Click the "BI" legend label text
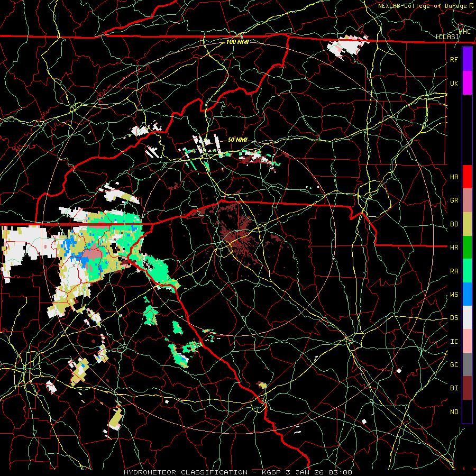This screenshot has width=476, height=476. click(x=454, y=388)
